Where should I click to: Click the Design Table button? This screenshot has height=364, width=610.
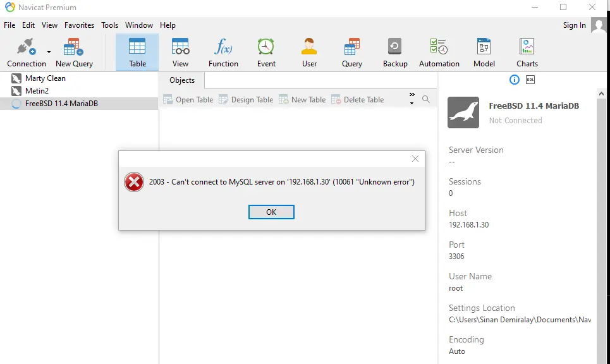point(246,100)
